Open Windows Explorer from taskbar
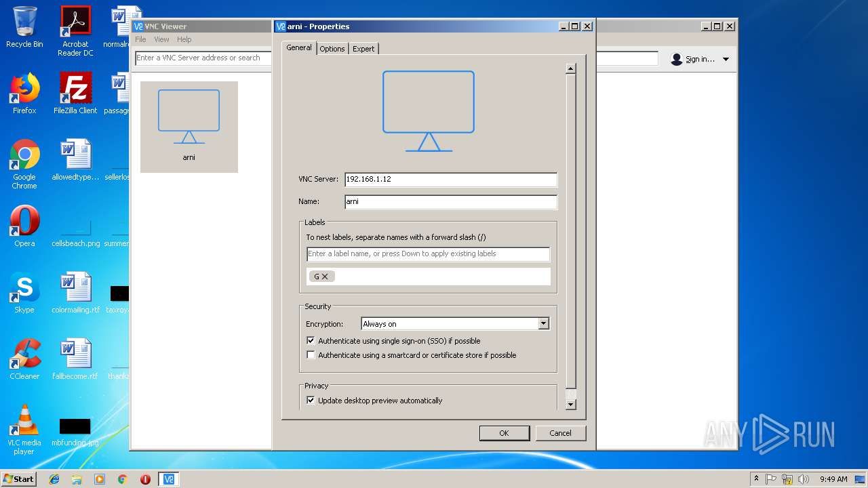This screenshot has width=868, height=488. (77, 479)
